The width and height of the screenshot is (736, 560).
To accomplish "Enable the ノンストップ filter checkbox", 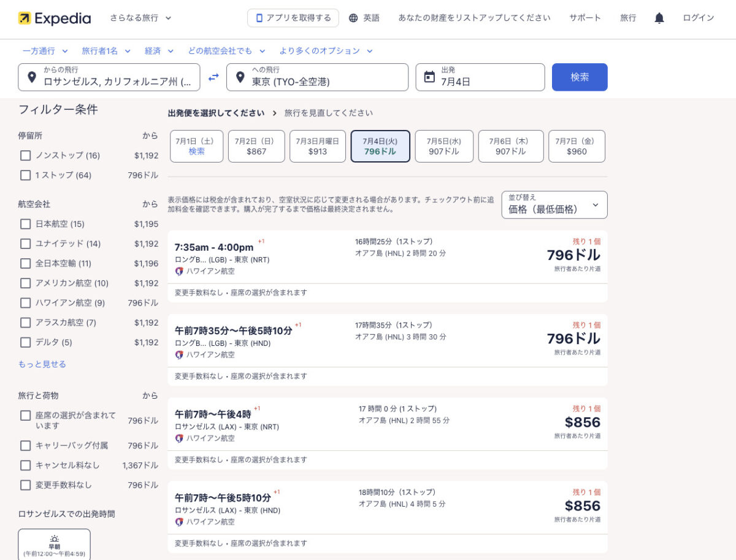I will pos(25,156).
